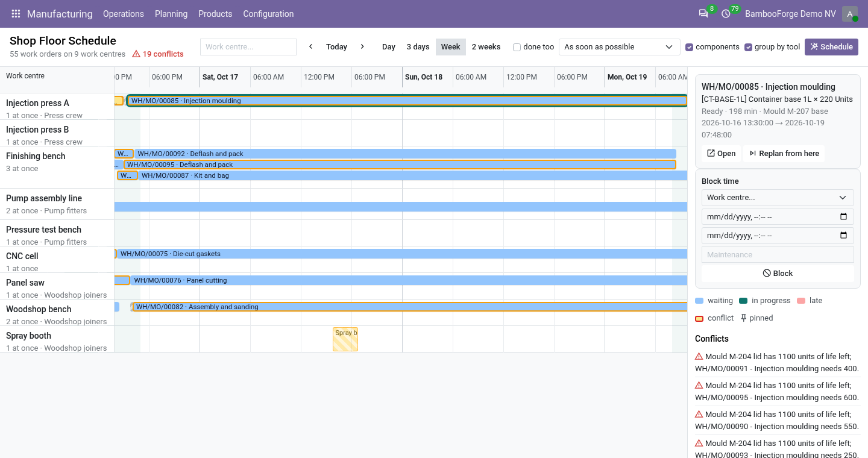This screenshot has width=868, height=458.
Task: Go to next period with right chevron
Action: [x=362, y=47]
